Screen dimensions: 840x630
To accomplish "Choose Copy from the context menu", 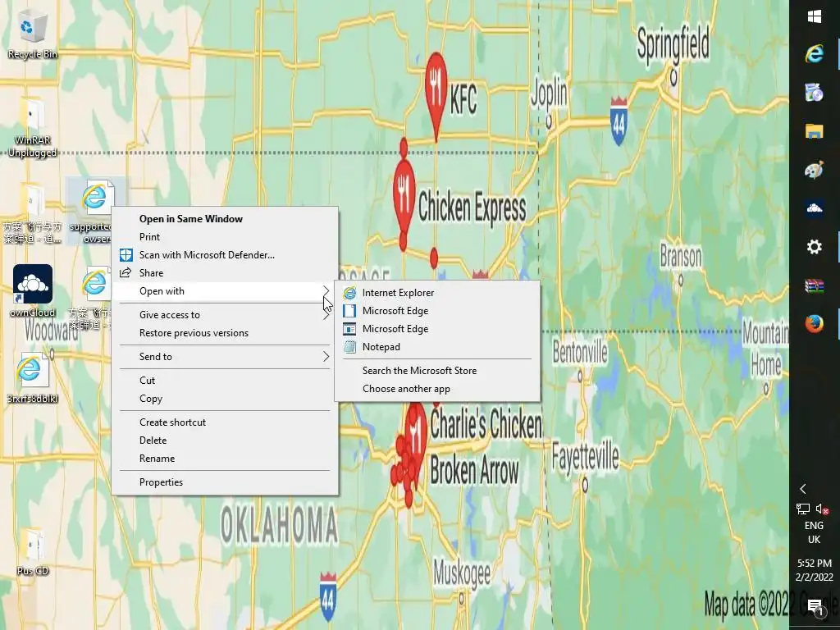I will click(x=225, y=399).
